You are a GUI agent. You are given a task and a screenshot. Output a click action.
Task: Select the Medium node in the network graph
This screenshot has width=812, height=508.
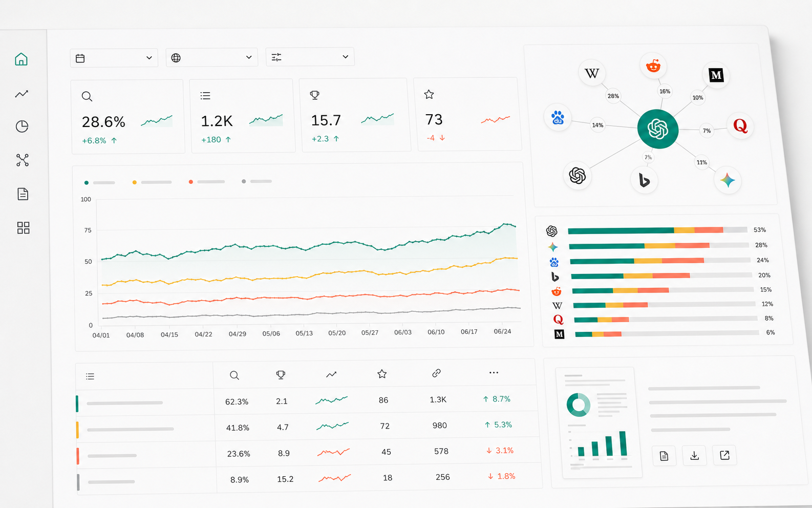pyautogui.click(x=716, y=75)
